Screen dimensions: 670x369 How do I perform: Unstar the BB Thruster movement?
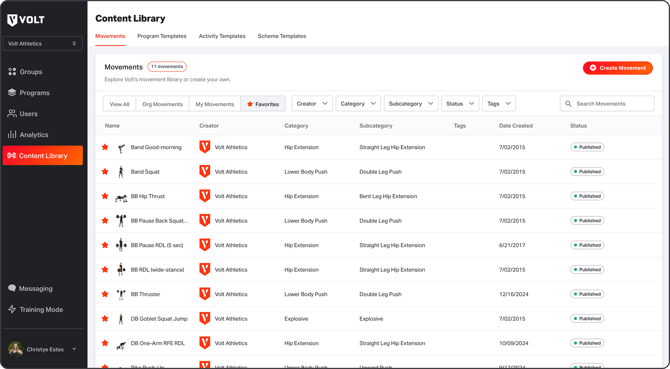[105, 294]
